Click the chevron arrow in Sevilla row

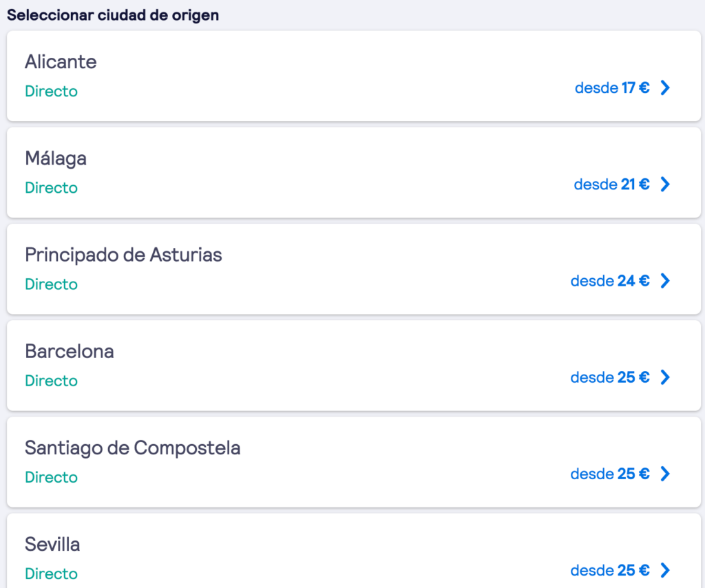(665, 570)
